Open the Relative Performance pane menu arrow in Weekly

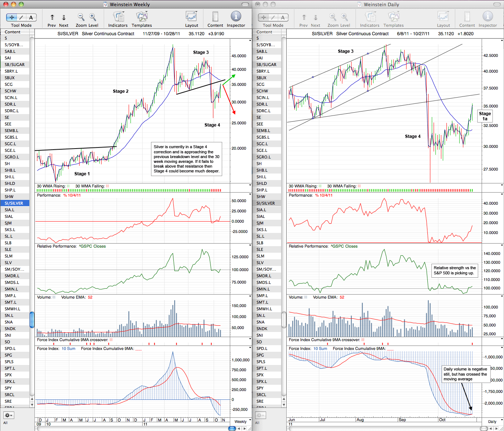pos(250,245)
